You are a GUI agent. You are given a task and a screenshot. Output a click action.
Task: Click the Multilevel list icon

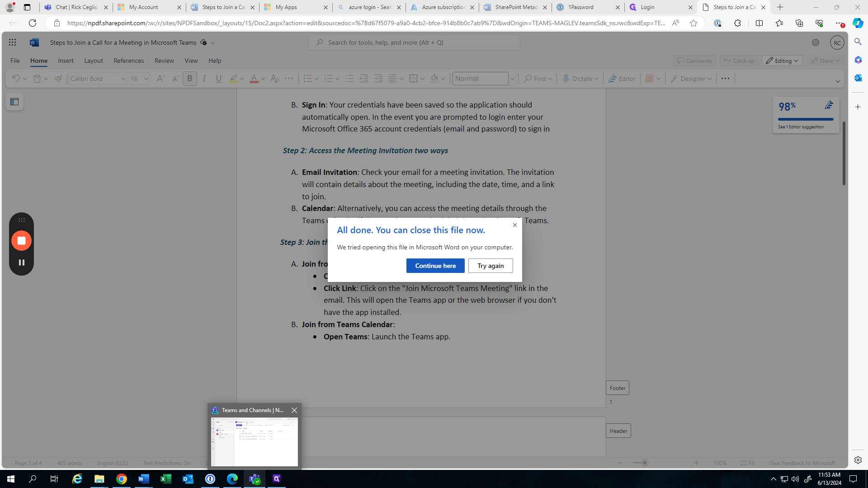tap(349, 79)
